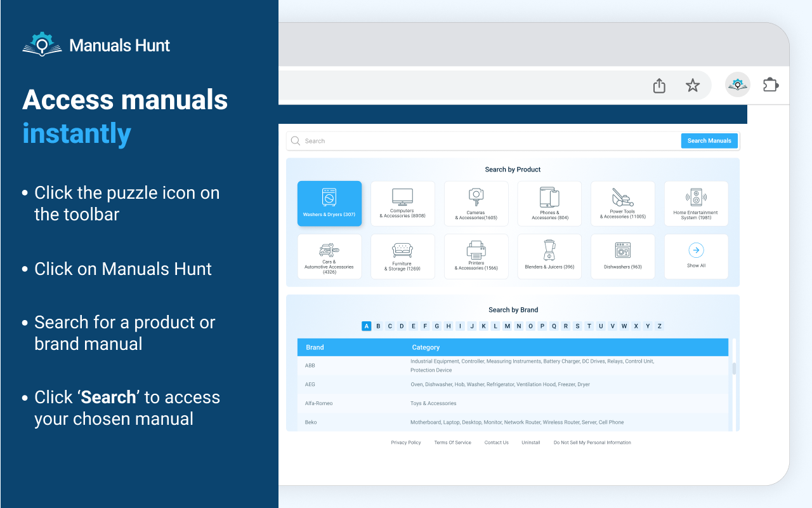The height and width of the screenshot is (508, 812).
Task: Select Washers & Dryers category card
Action: (329, 204)
